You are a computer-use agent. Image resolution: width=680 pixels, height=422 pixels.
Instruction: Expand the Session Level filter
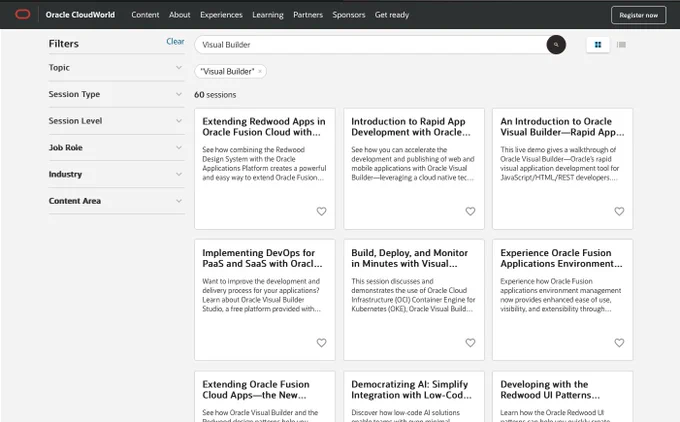click(116, 121)
